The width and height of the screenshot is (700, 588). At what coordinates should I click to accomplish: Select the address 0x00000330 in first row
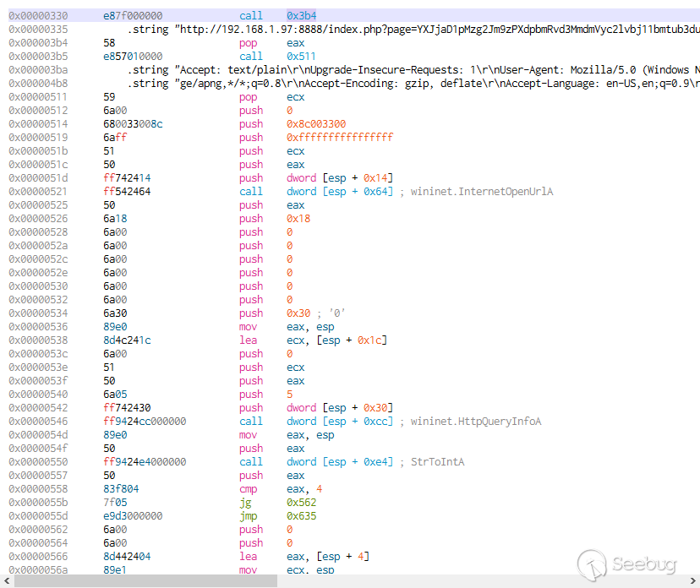coord(37,16)
